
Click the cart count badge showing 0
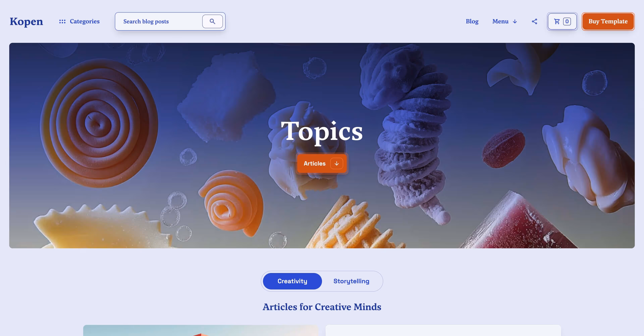[x=567, y=21]
